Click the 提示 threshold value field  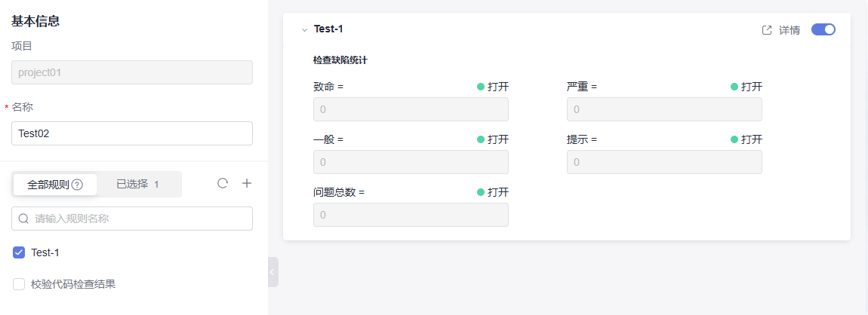[664, 162]
